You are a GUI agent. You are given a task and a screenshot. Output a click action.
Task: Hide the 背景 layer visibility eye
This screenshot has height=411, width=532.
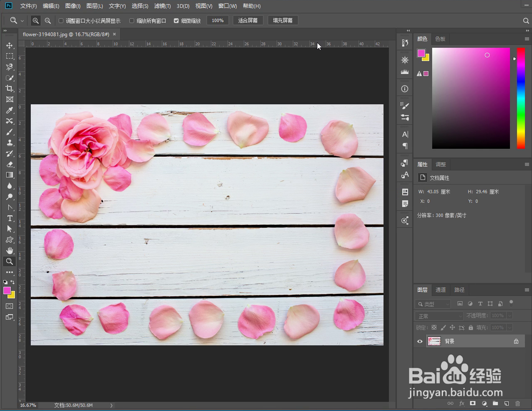420,341
